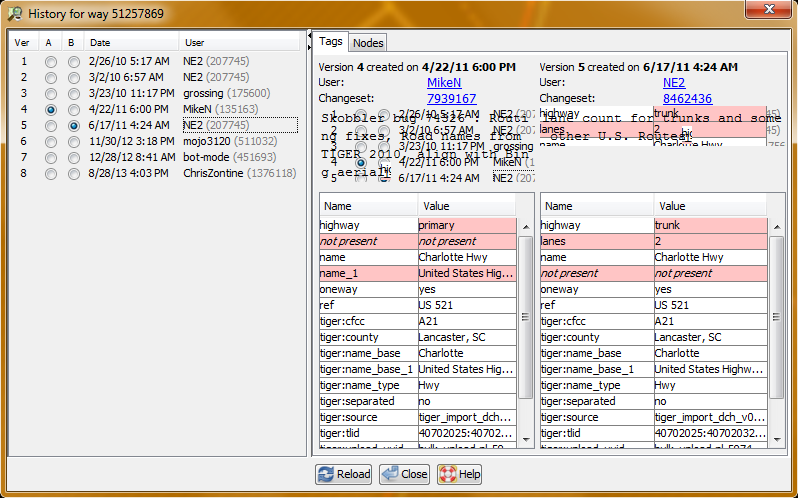Open changeset 7939167 link
Viewport: 798px width, 498px height.
pos(451,98)
